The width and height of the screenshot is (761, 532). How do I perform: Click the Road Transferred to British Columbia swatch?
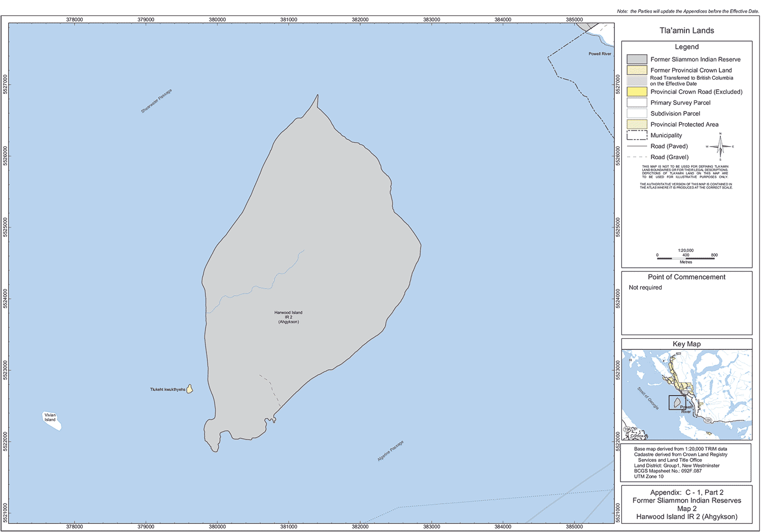tap(637, 81)
